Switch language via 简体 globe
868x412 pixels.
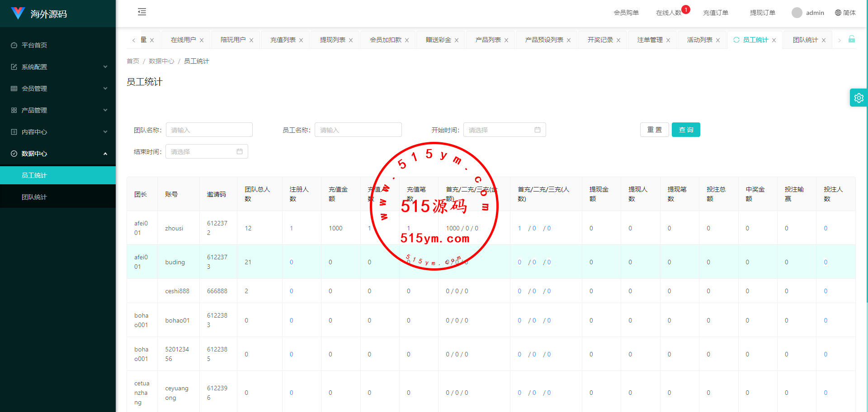point(845,13)
